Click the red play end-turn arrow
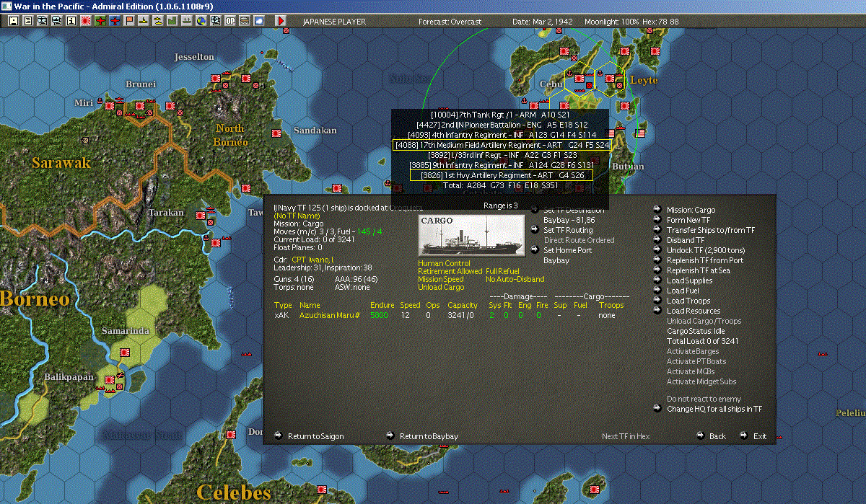This screenshot has width=866, height=504. pos(281,21)
